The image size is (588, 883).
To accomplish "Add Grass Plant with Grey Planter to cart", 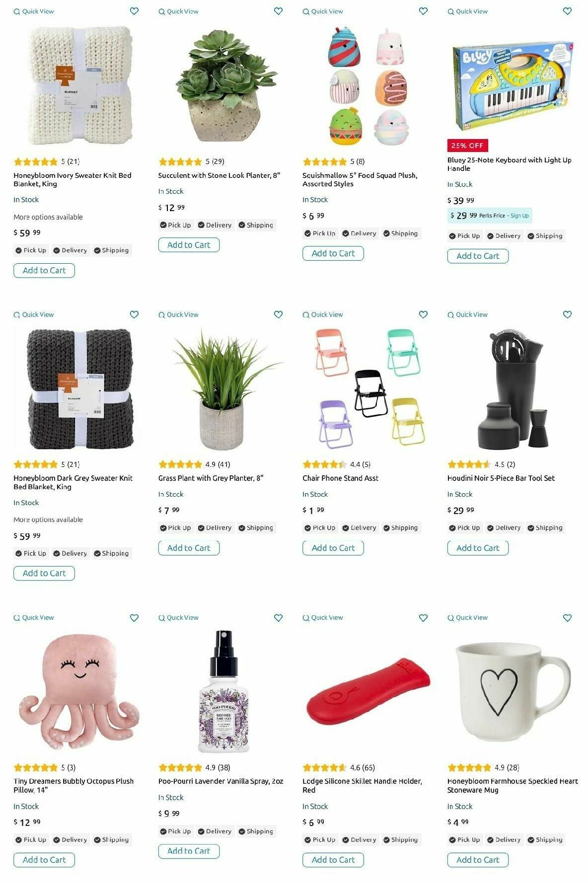I will [189, 548].
